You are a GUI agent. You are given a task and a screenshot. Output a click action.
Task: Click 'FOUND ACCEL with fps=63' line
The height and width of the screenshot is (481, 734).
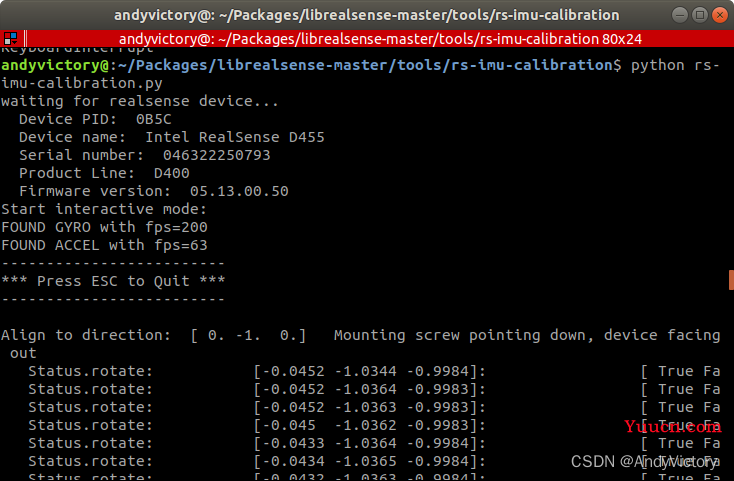click(104, 245)
